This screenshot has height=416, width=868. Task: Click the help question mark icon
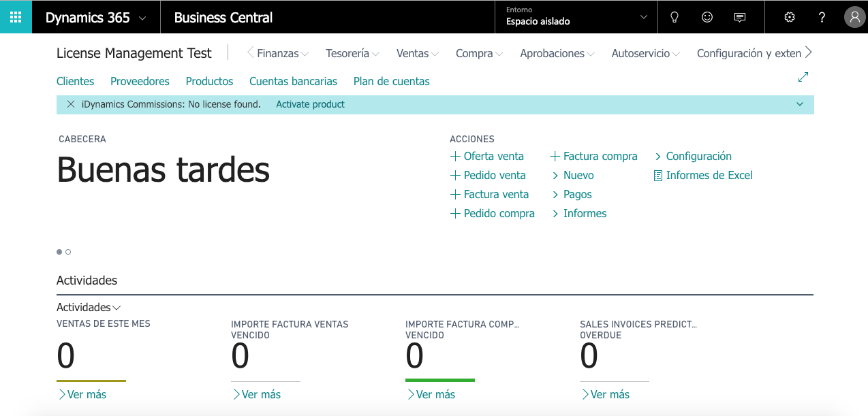click(822, 18)
